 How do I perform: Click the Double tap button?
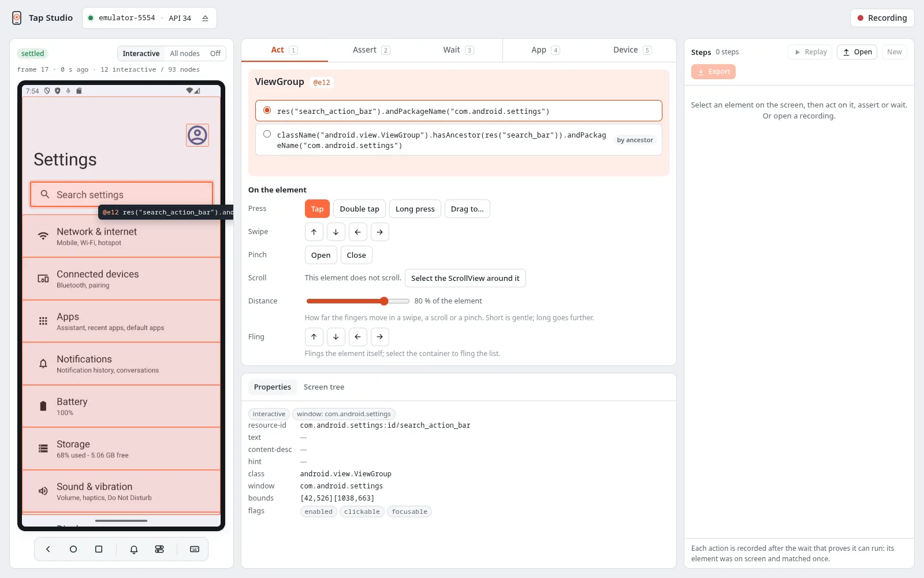(x=359, y=209)
